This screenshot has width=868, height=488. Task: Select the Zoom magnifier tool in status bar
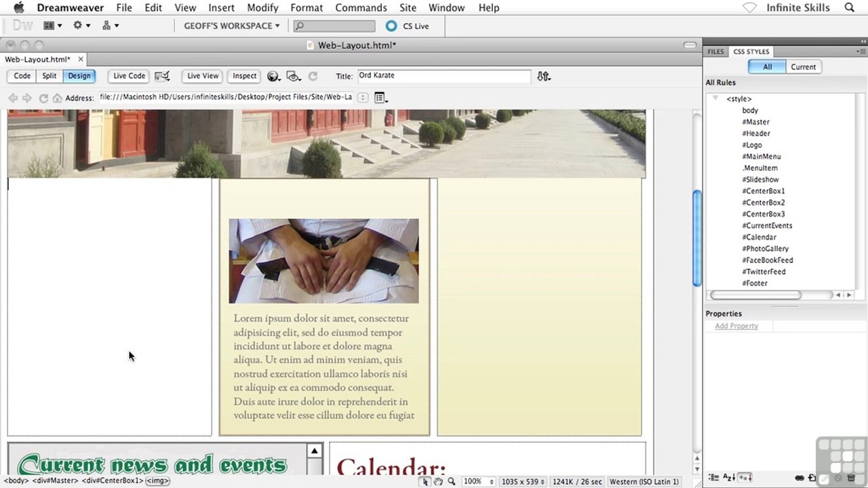tap(451, 481)
